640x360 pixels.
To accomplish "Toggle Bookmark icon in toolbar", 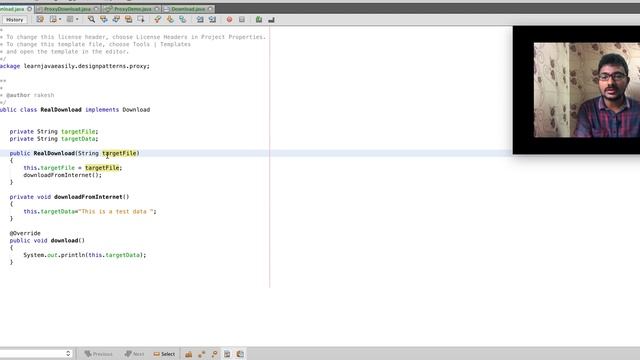I will 182,20.
